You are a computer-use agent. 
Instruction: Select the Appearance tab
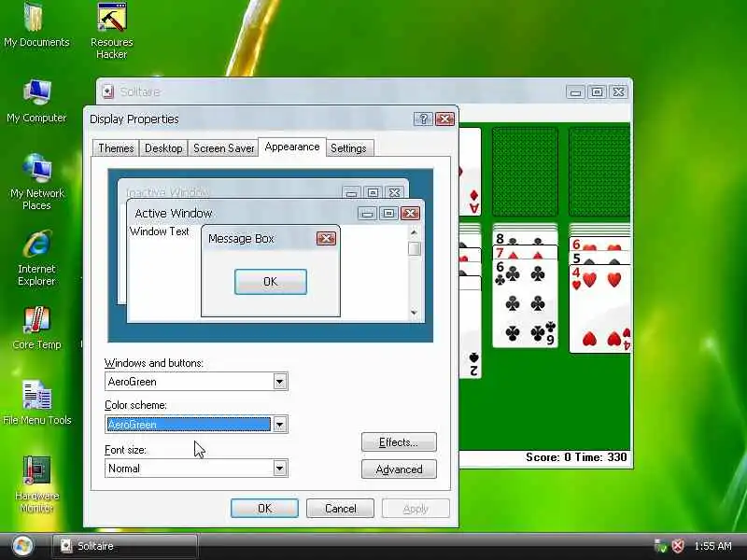point(292,147)
